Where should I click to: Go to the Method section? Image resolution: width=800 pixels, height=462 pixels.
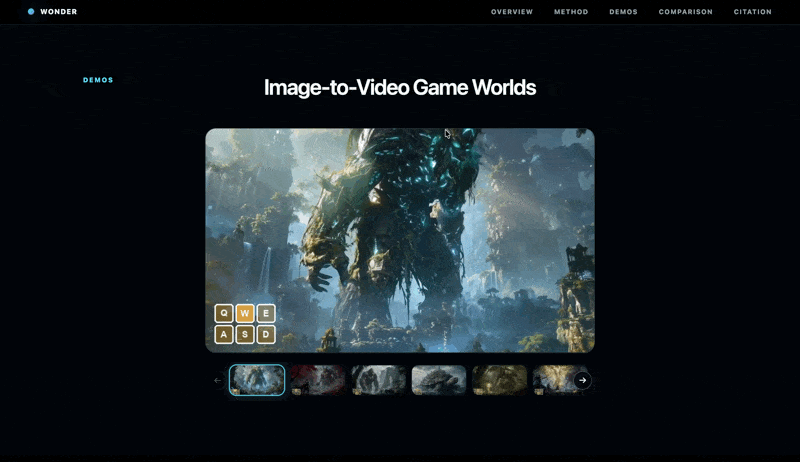[x=571, y=12]
